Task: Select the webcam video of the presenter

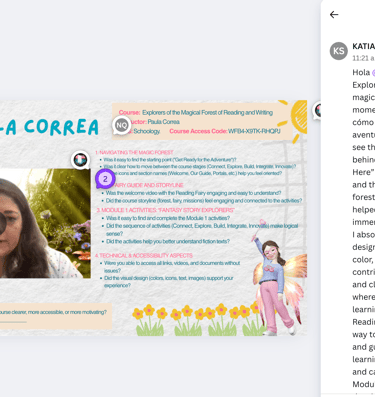Action: pos(45,223)
